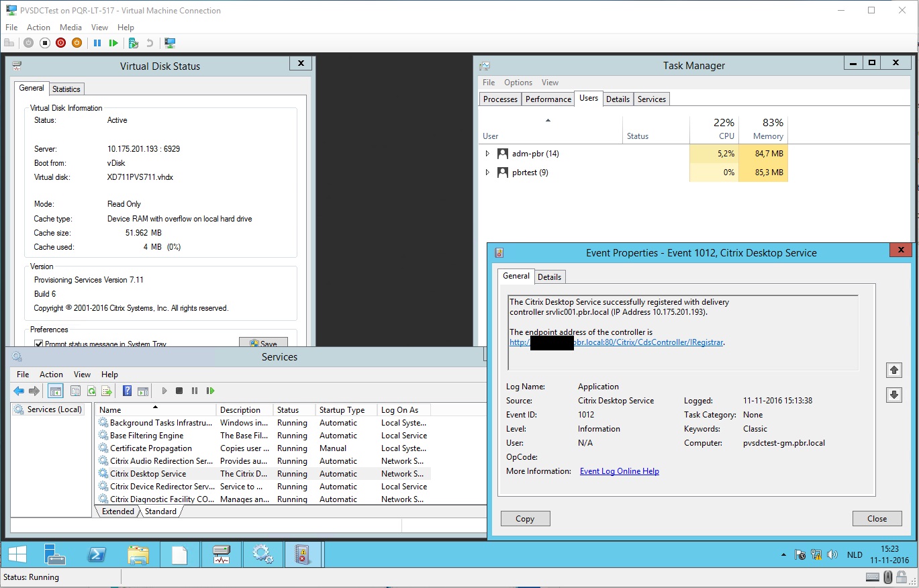Toggle Show/Hide Console Tree icon in Services
919x588 pixels.
pos(56,391)
